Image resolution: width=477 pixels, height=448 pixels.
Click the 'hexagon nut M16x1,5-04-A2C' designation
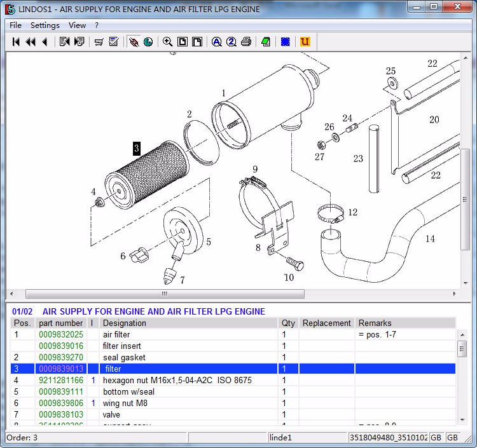158,380
